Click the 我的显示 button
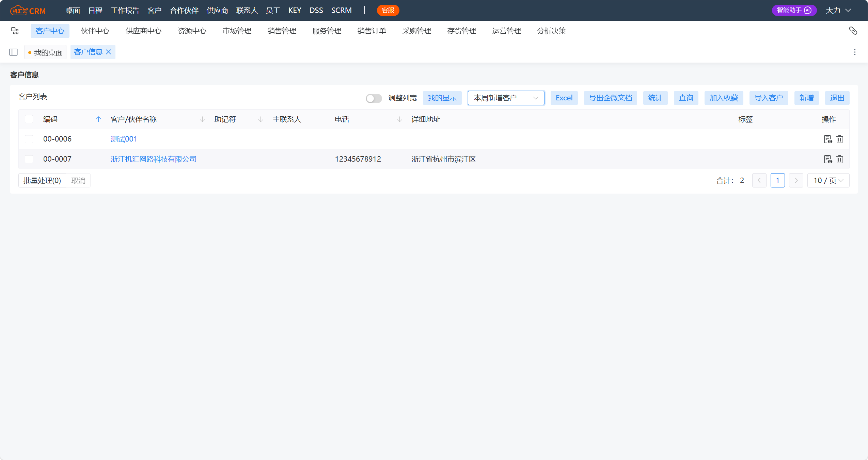This screenshot has width=868, height=460. pos(442,98)
